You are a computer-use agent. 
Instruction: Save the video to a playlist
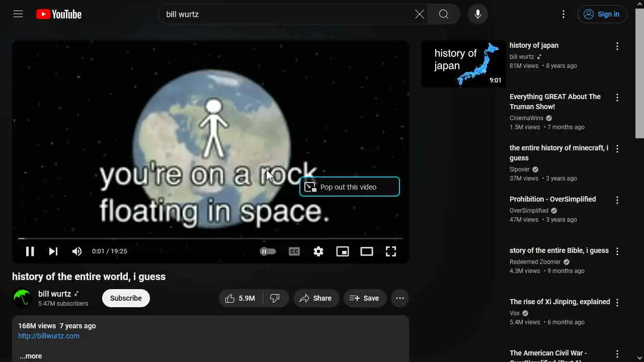pyautogui.click(x=365, y=298)
